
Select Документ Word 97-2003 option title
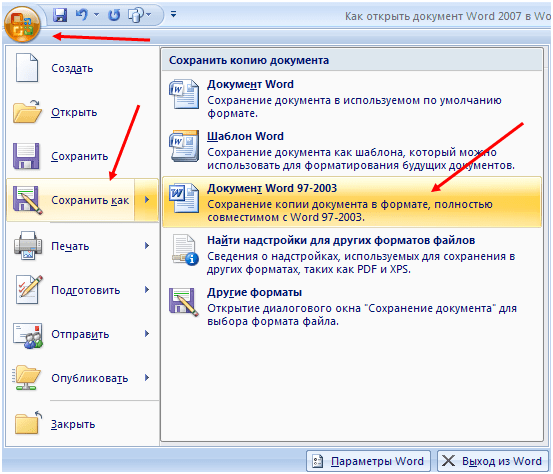click(272, 188)
